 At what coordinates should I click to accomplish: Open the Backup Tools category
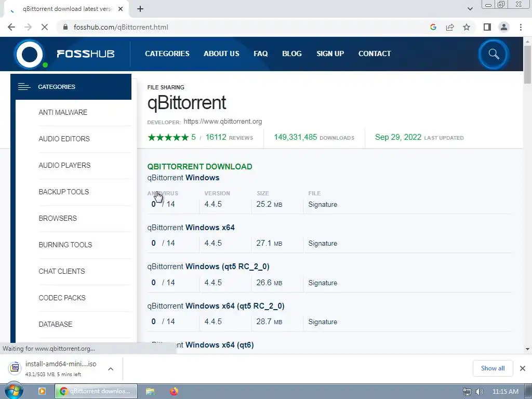pos(64,192)
